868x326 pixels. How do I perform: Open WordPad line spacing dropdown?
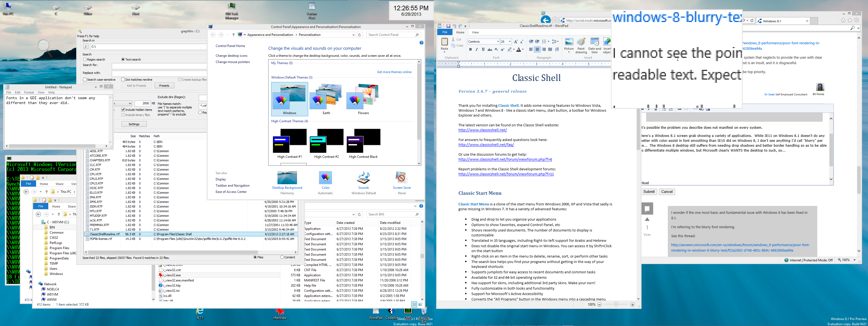[555, 42]
